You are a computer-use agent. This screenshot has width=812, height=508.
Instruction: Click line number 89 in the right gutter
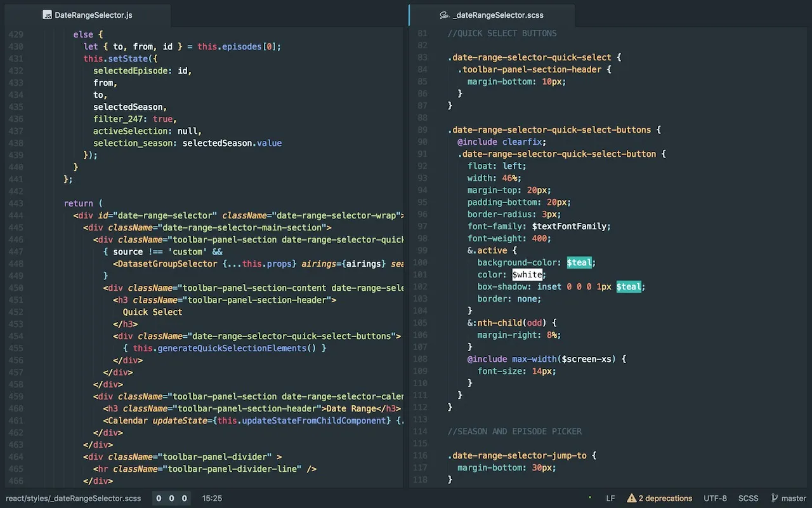[x=422, y=130]
